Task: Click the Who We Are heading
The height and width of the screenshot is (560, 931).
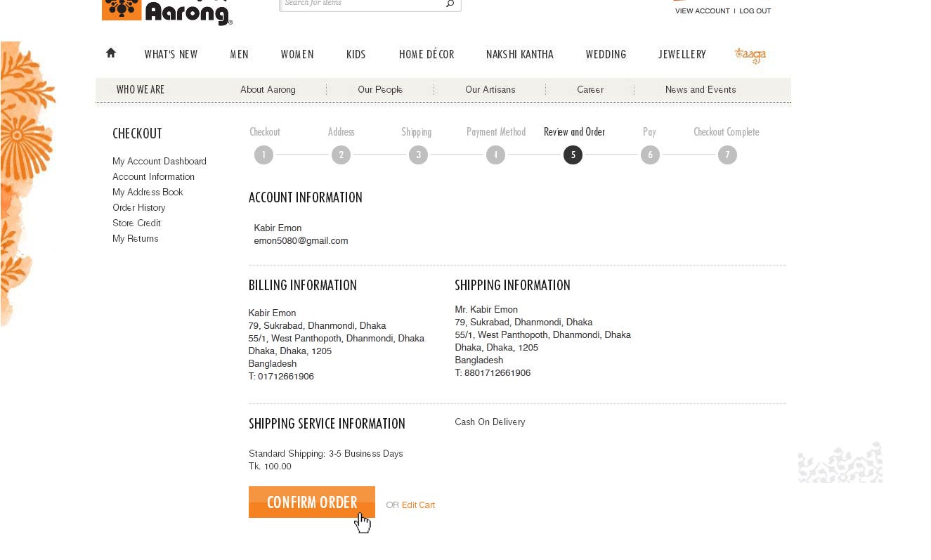Action: pos(141,90)
